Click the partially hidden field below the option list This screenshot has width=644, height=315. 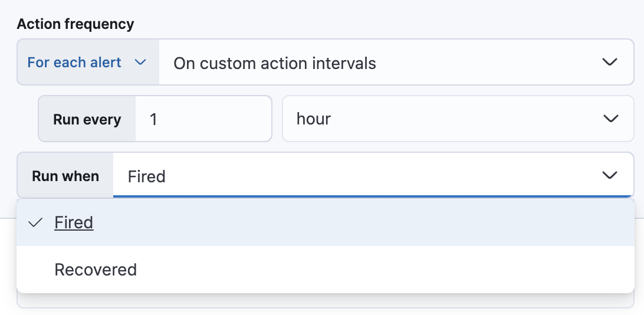(326, 301)
